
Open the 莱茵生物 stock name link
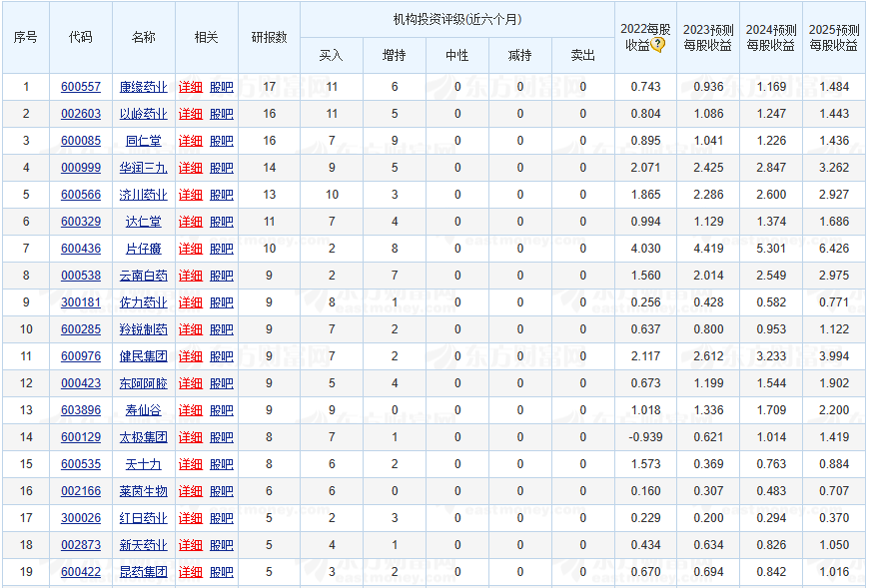click(143, 491)
